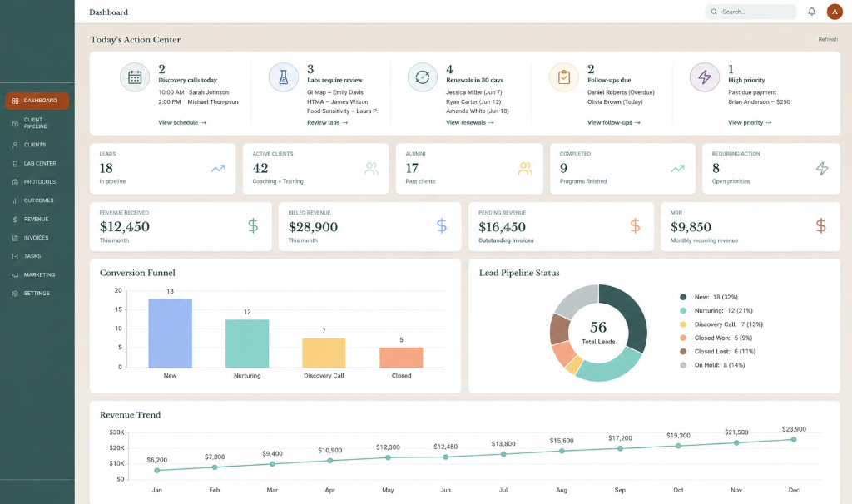Open Invoices from the sidebar
The height and width of the screenshot is (504, 852).
[37, 238]
